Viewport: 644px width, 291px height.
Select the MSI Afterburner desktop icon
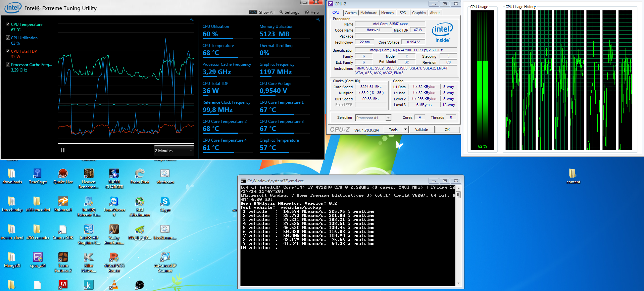tap(140, 207)
